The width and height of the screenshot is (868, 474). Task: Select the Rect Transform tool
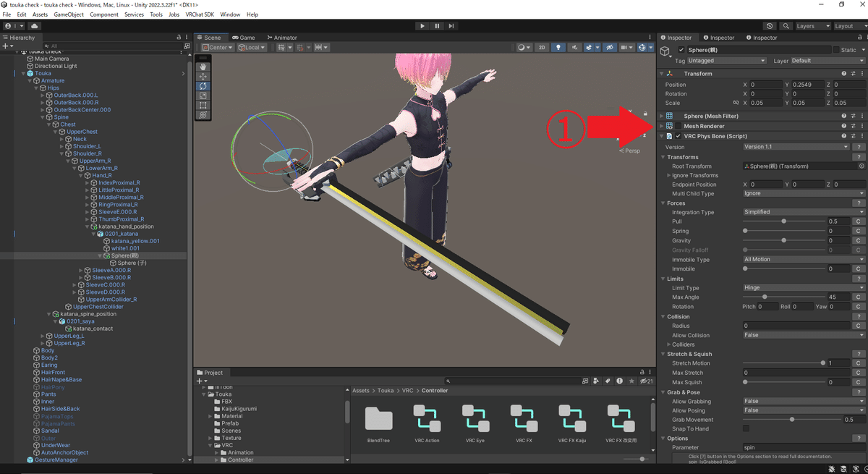pyautogui.click(x=203, y=104)
